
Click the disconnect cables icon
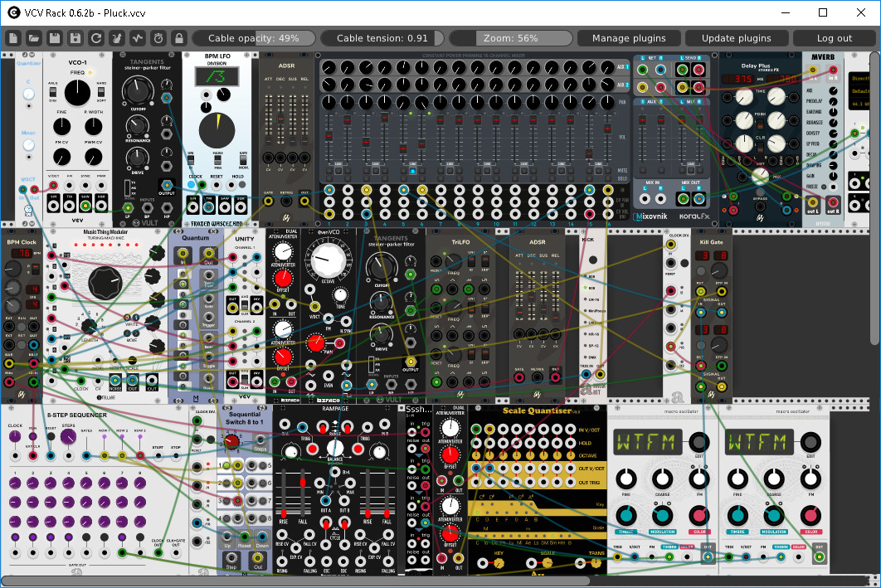(x=117, y=38)
